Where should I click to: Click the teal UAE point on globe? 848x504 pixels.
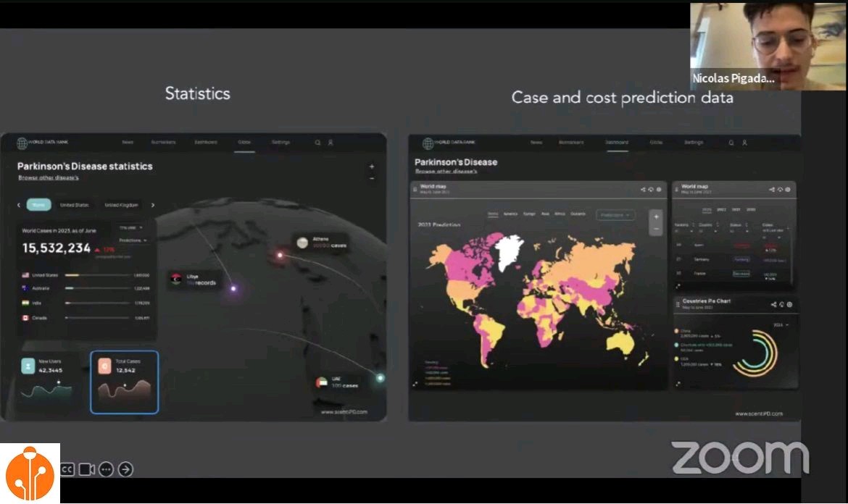(x=381, y=378)
